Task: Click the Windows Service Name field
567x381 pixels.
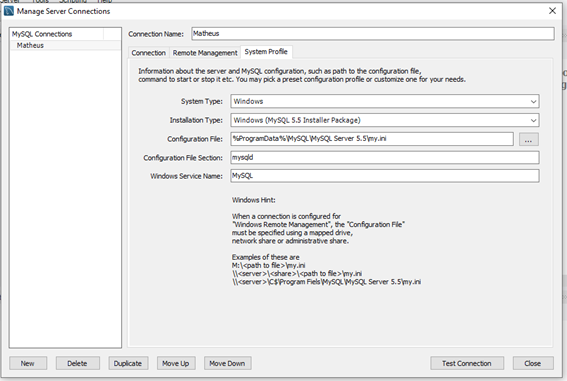Action: point(385,176)
